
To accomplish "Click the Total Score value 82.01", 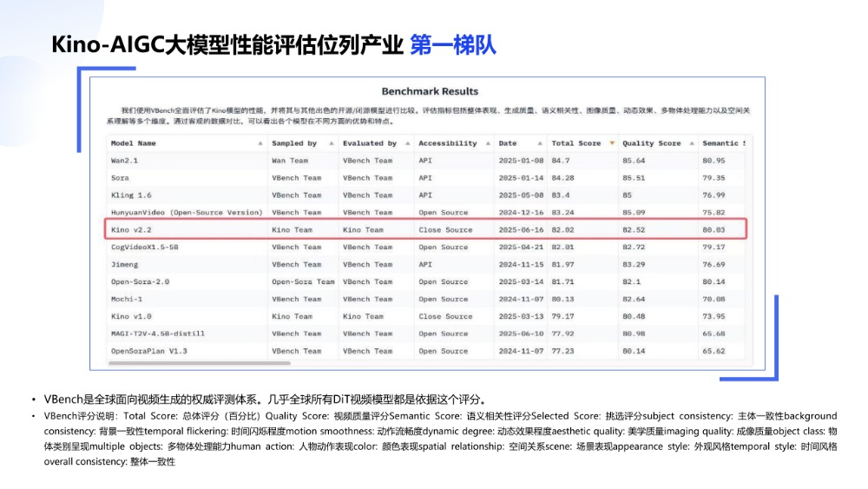I will click(562, 247).
